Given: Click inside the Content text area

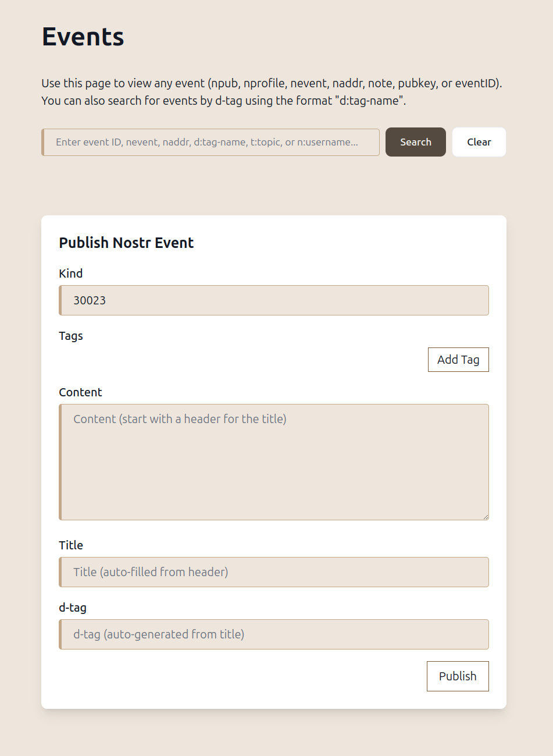Looking at the screenshot, I should coord(274,462).
